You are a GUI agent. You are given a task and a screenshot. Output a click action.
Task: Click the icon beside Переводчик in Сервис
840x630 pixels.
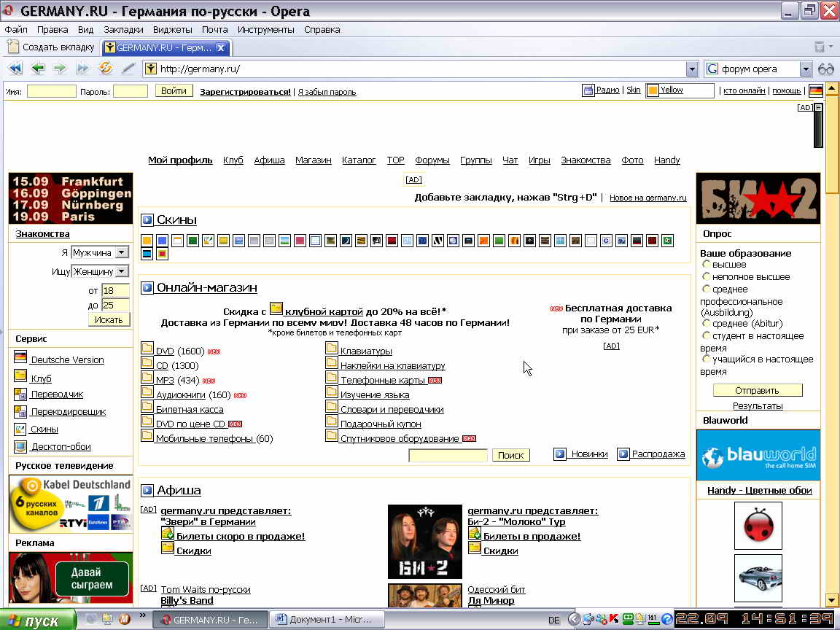point(20,394)
